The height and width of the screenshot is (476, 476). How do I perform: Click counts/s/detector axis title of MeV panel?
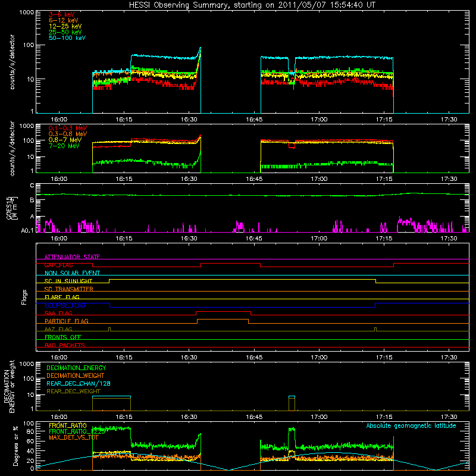click(x=12, y=148)
